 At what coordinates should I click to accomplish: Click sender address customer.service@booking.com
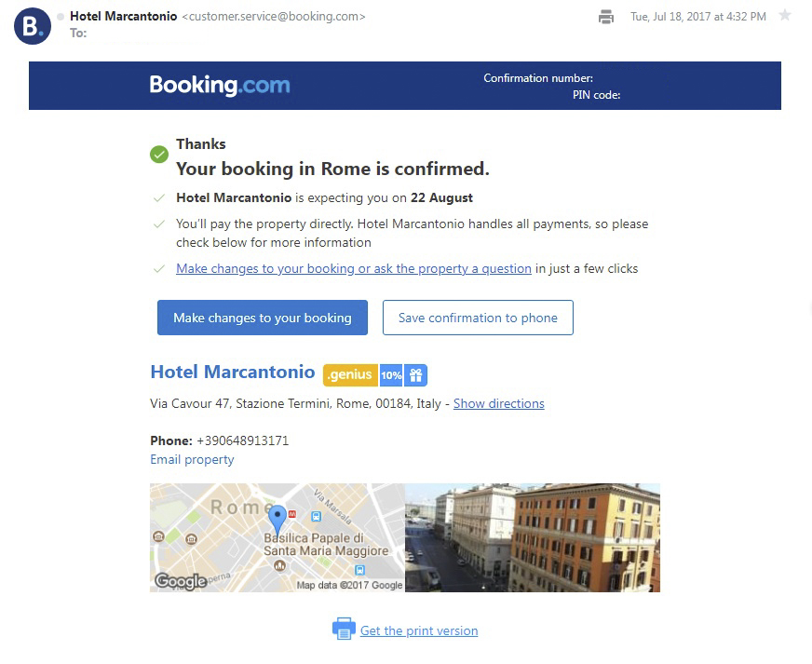274,17
